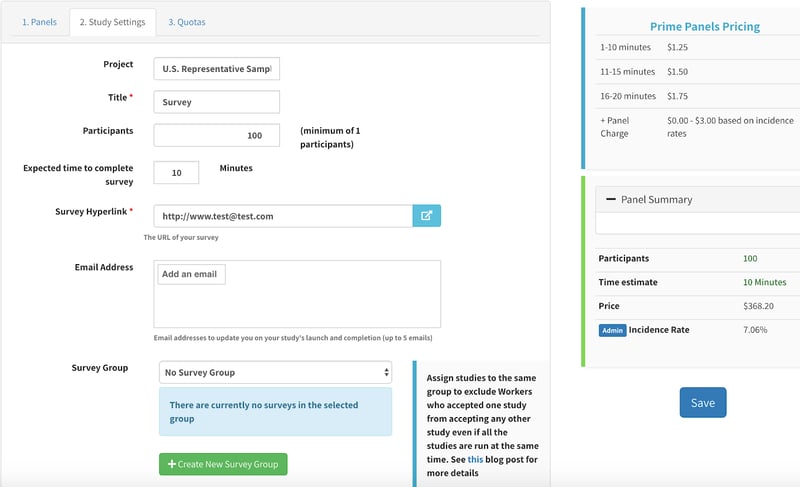Image resolution: width=800 pixels, height=487 pixels.
Task: Click the Create New Survey Group button
Action: click(223, 464)
